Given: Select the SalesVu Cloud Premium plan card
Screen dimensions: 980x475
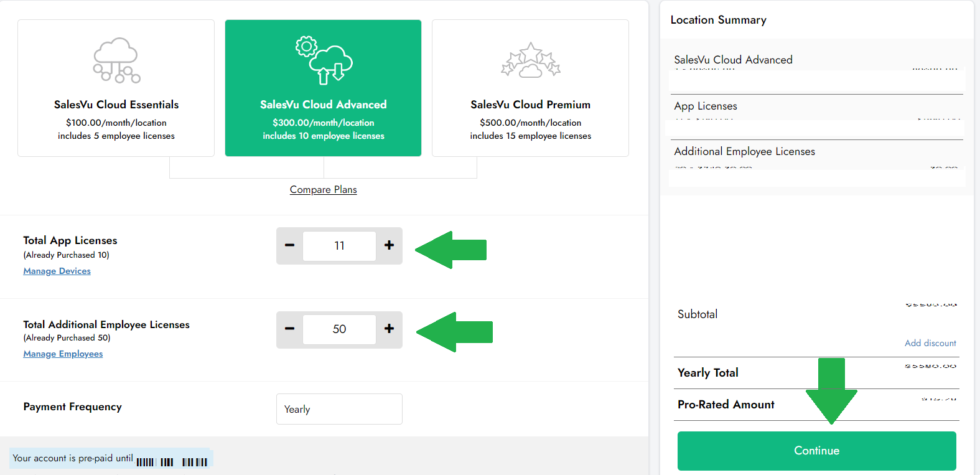Looking at the screenshot, I should click(530, 88).
